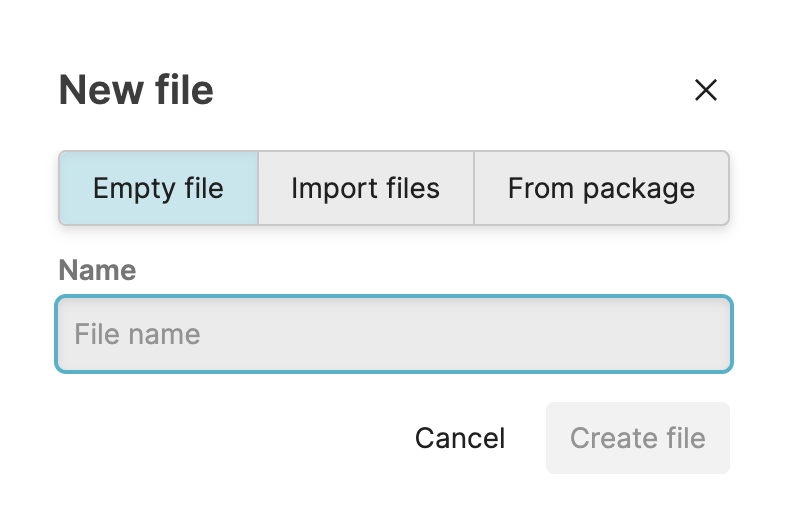Switch to the Import files tab

point(366,188)
